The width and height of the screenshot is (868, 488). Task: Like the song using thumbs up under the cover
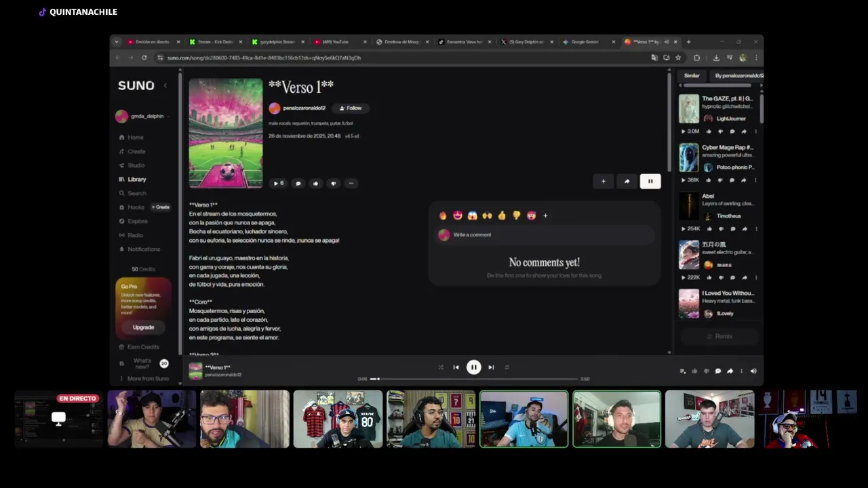(315, 184)
